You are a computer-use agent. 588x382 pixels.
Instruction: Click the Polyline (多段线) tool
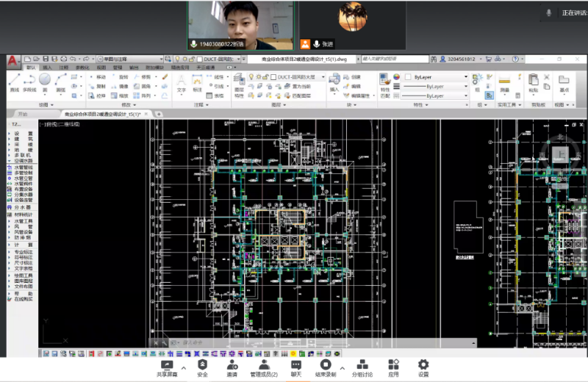pos(29,82)
